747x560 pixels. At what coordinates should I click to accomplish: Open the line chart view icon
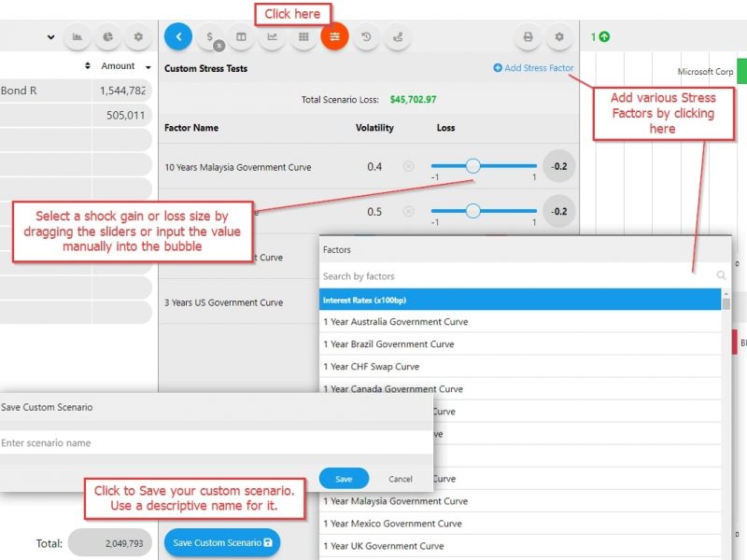(273, 37)
